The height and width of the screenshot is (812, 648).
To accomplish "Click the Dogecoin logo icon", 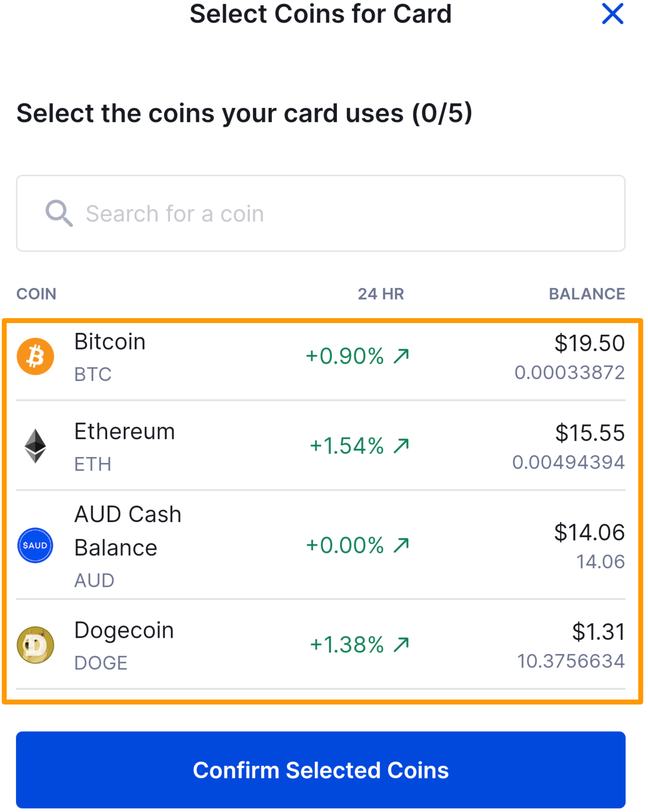I will click(35, 645).
